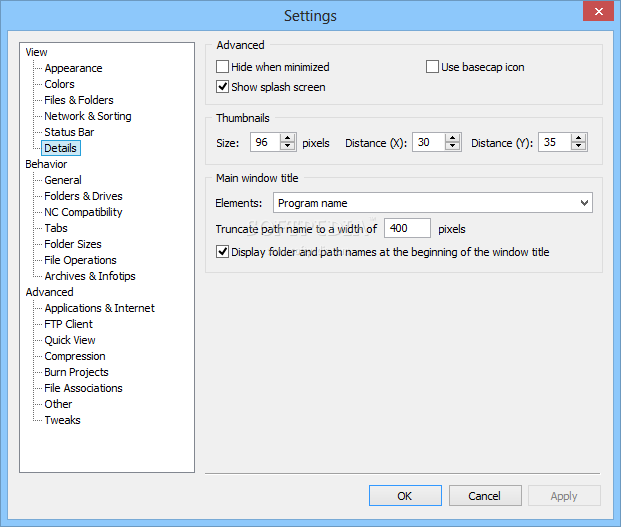This screenshot has width=621, height=527.
Task: Click the Apply button
Action: 564,495
